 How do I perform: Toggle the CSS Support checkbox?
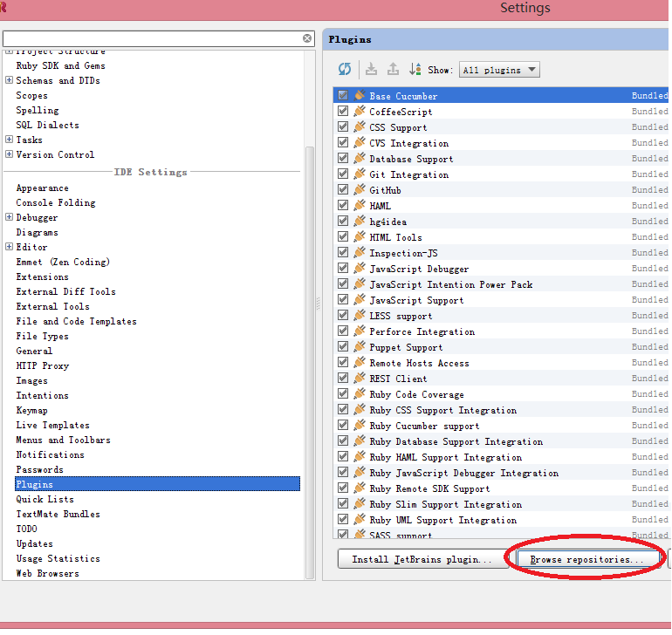[x=343, y=126]
